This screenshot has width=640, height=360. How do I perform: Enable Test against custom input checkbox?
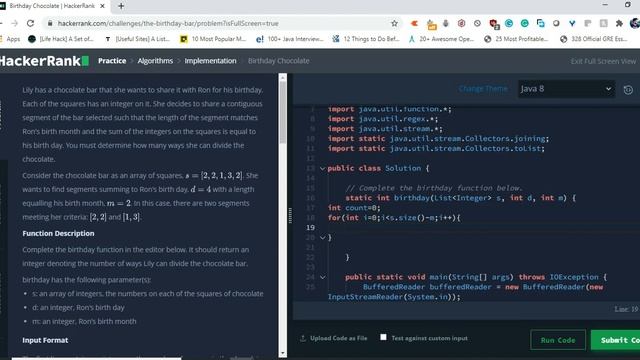383,337
